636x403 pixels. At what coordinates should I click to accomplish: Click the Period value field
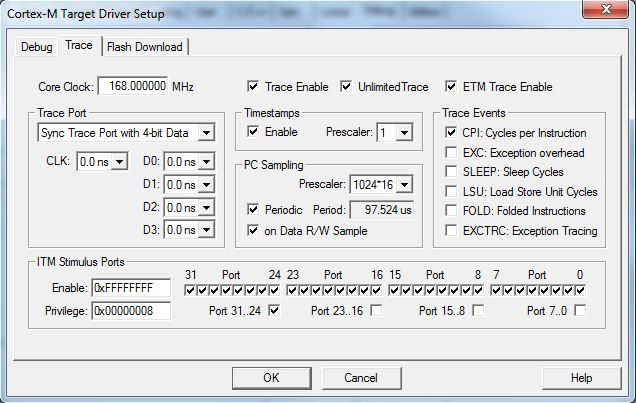[382, 210]
